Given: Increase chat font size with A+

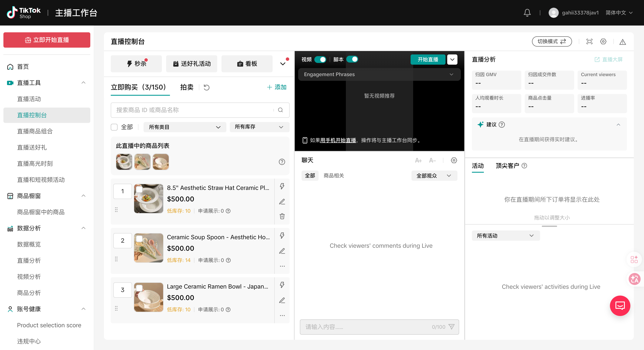Looking at the screenshot, I should (418, 160).
